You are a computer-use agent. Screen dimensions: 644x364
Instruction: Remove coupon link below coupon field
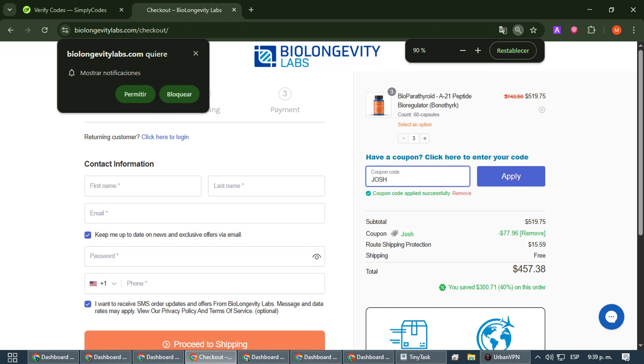pos(462,193)
